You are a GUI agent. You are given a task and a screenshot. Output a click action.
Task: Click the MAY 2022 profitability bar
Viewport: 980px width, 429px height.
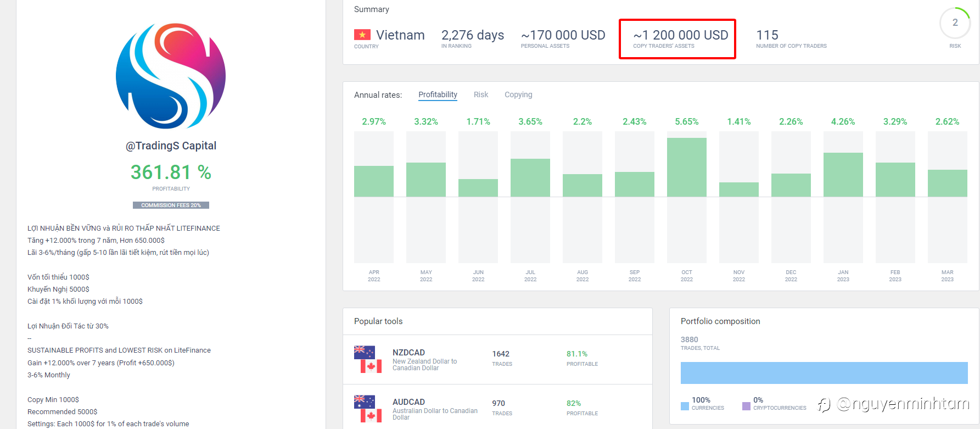426,180
